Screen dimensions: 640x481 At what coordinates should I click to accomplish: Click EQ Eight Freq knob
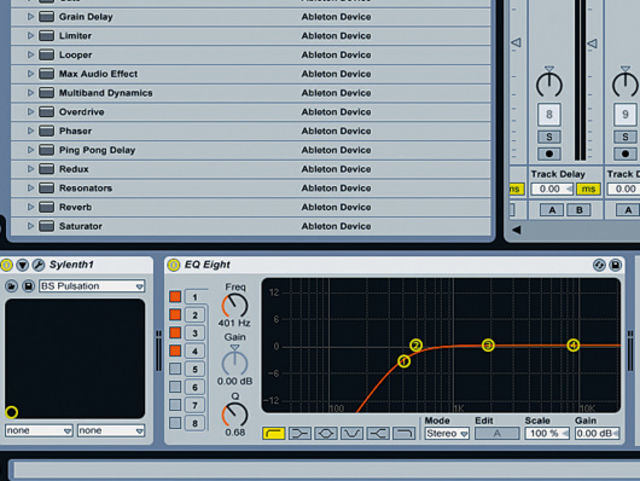(235, 306)
